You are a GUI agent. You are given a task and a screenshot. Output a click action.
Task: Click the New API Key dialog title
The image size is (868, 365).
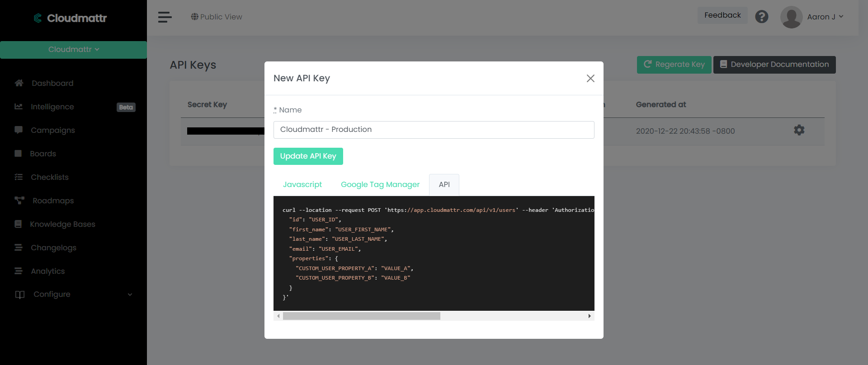click(302, 78)
